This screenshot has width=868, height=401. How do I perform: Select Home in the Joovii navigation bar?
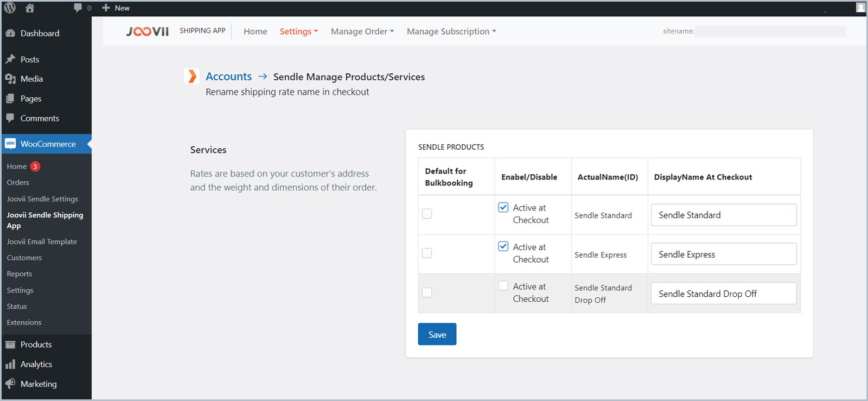tap(255, 31)
